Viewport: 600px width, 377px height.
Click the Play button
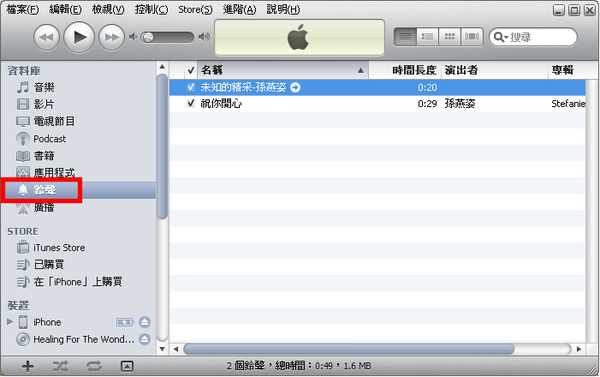79,37
